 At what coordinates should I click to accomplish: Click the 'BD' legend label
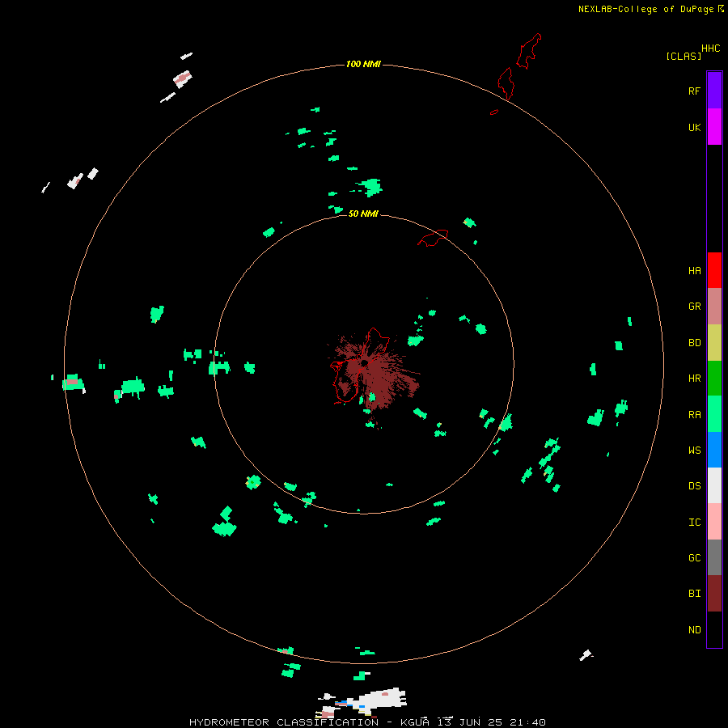694,343
